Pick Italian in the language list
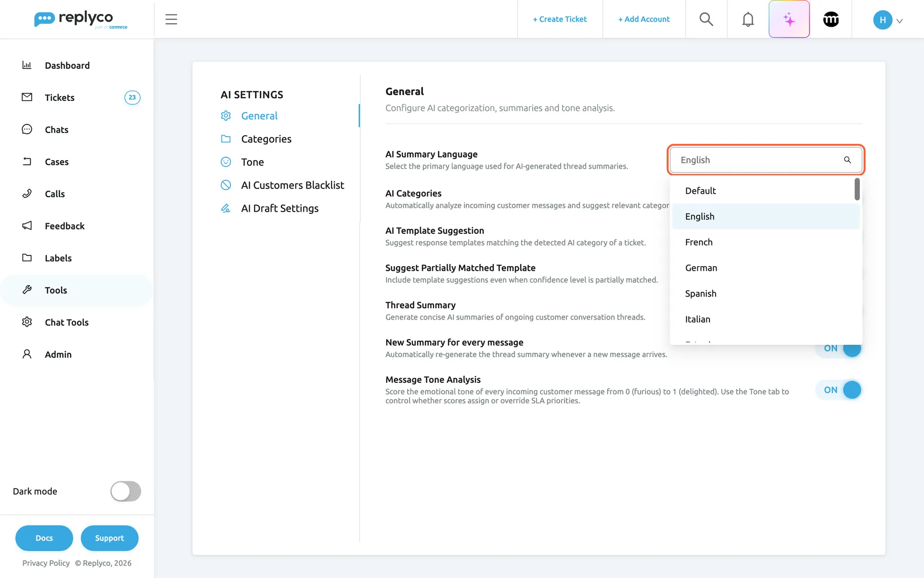Image resolution: width=924 pixels, height=578 pixels. click(x=766, y=319)
